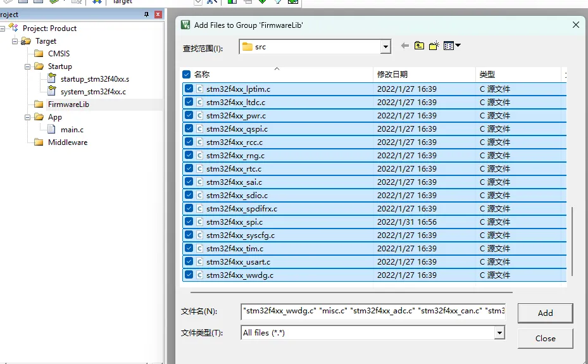Open the 文件类型 All files dropdown

click(499, 332)
